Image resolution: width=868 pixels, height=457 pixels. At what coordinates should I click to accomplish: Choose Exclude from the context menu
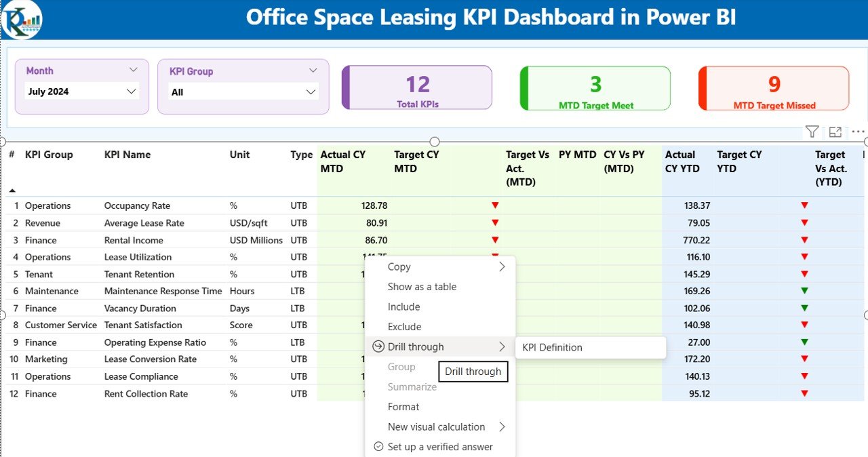coord(404,327)
